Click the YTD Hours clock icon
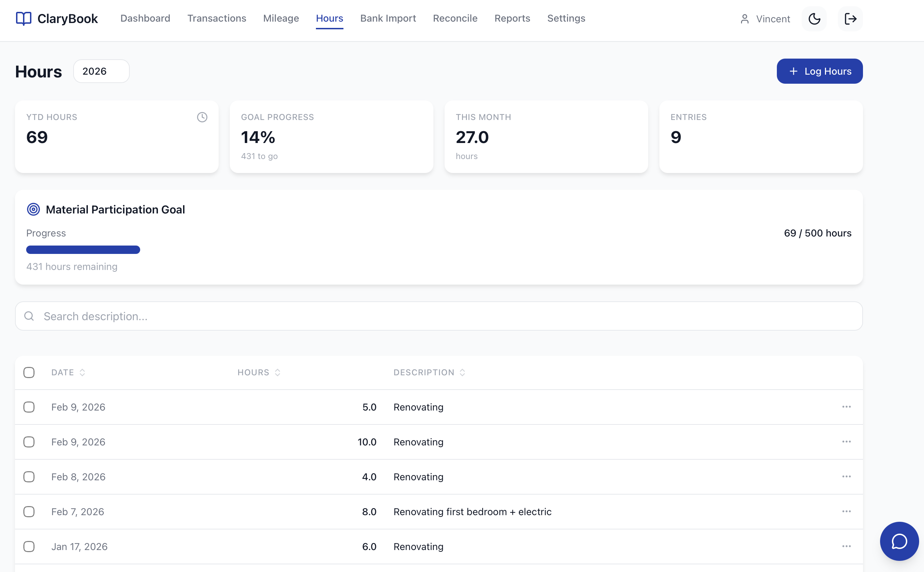 click(202, 117)
